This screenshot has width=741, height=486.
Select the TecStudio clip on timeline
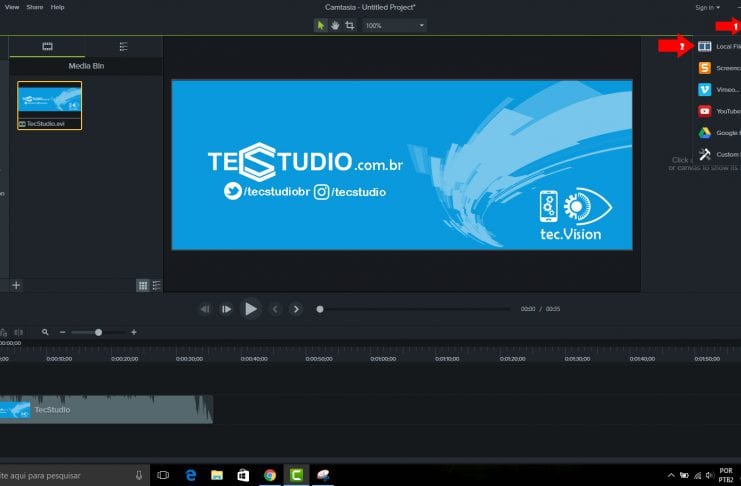tap(106, 409)
